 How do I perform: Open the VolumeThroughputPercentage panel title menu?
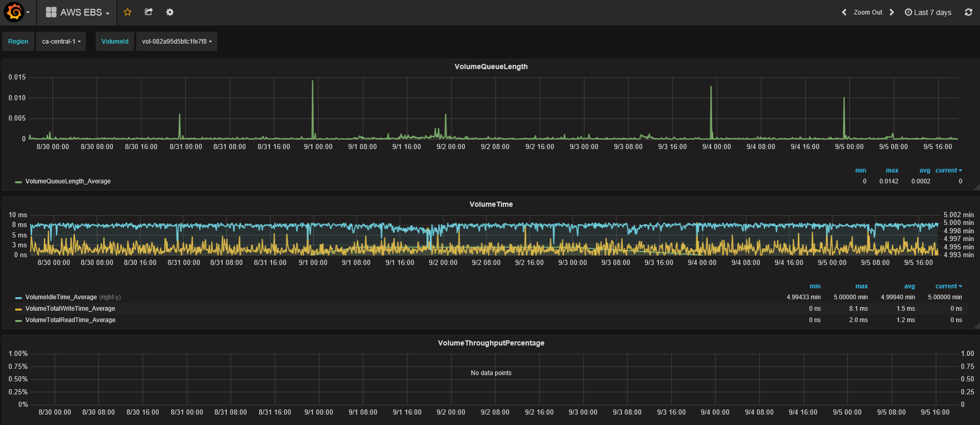point(491,343)
